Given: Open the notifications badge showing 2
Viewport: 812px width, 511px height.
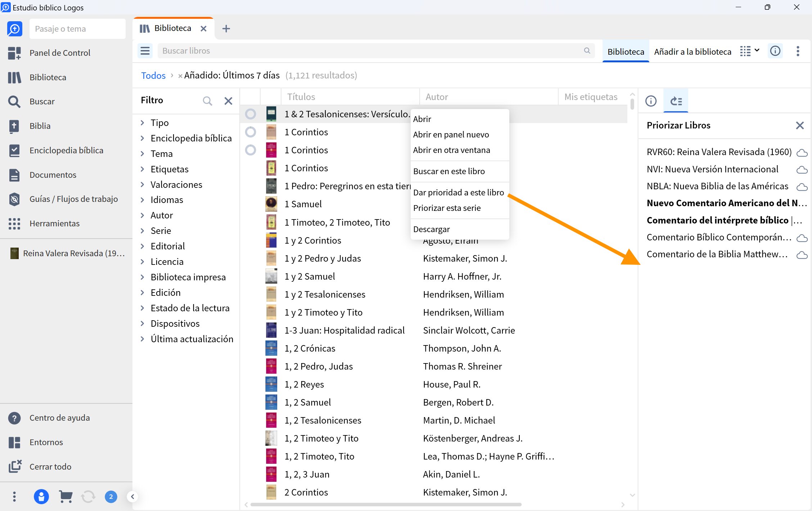Looking at the screenshot, I should pos(111,497).
